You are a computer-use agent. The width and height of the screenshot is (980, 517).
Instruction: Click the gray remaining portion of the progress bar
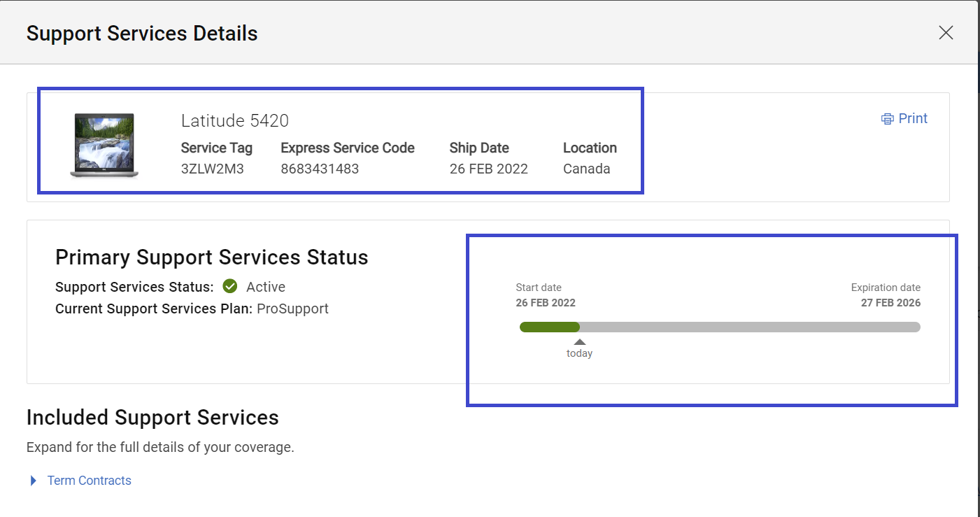click(x=748, y=327)
